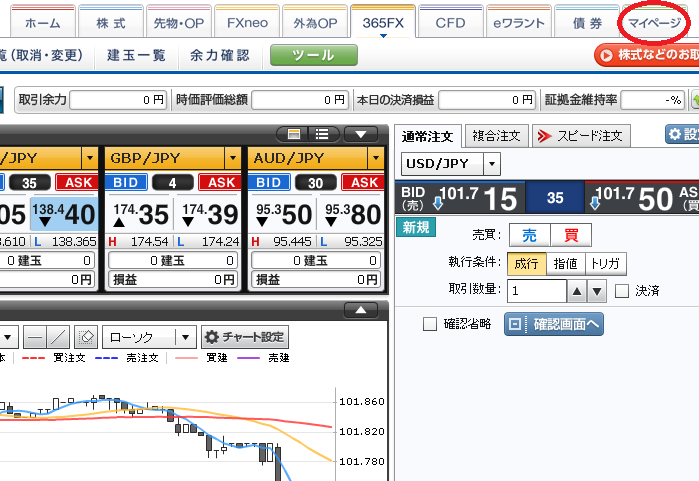
Task: Open AUD/JPY currency pair dropdown
Action: click(x=375, y=158)
